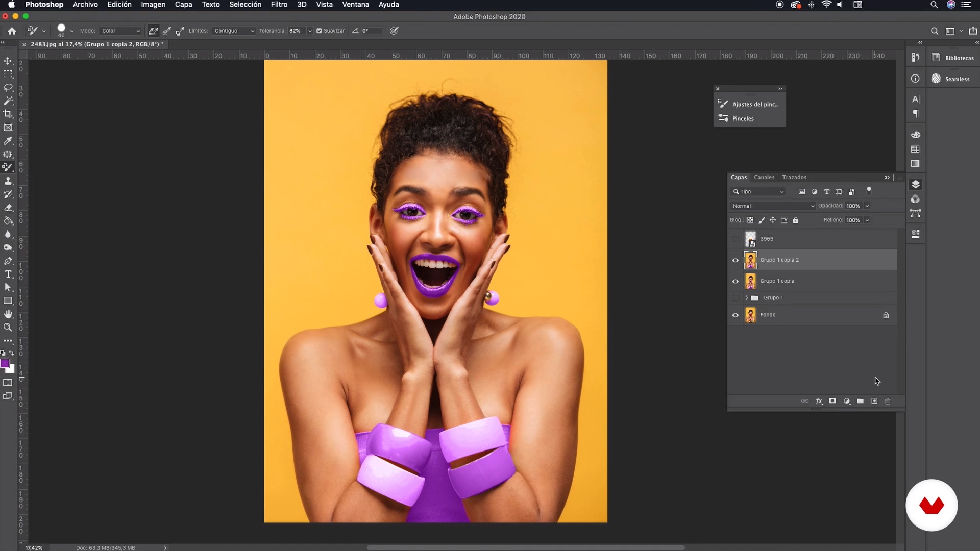Click the 2483.jpg document tab

pos(97,44)
